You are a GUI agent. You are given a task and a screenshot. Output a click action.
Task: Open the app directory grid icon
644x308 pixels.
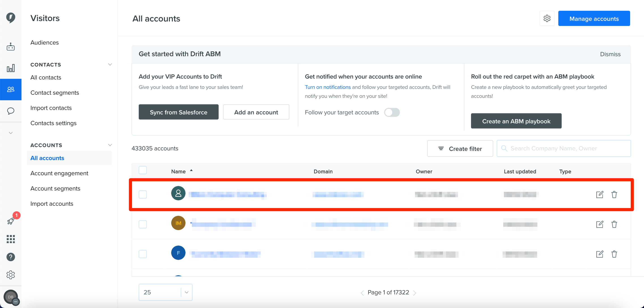point(11,239)
